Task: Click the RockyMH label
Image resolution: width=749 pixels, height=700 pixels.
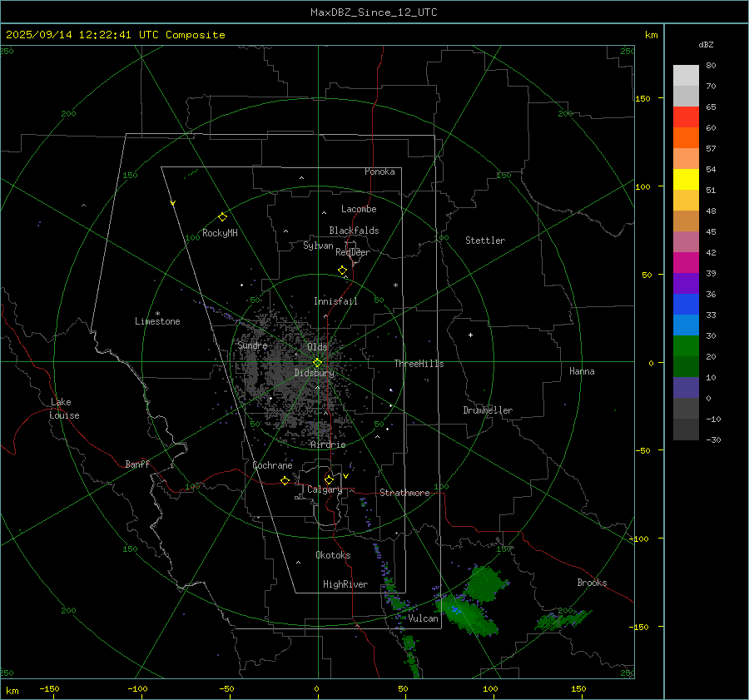Action: pos(220,233)
